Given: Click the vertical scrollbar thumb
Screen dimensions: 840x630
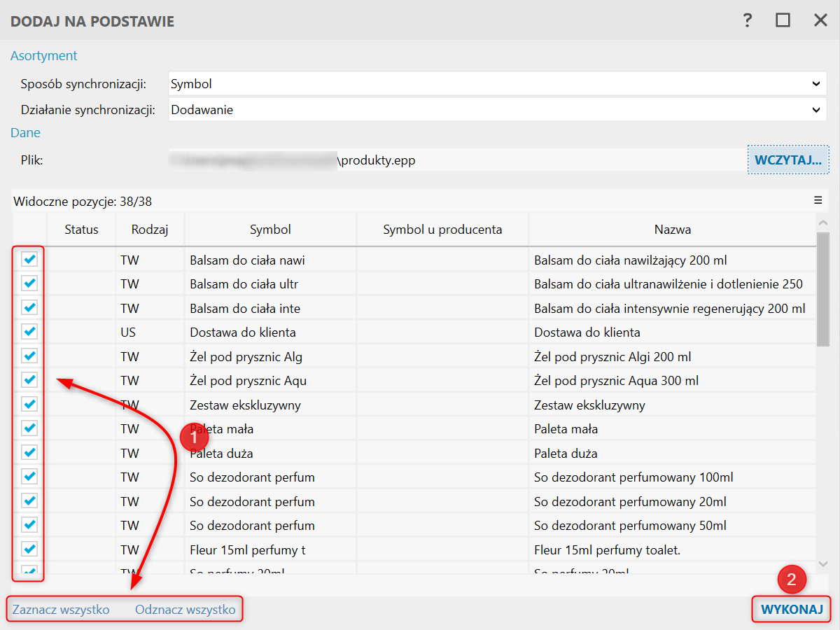Looking at the screenshot, I should pyautogui.click(x=823, y=290).
